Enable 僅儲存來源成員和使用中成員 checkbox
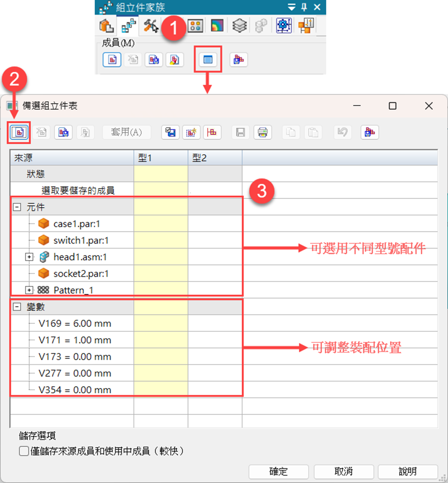This screenshot has height=483, width=448. (24, 451)
